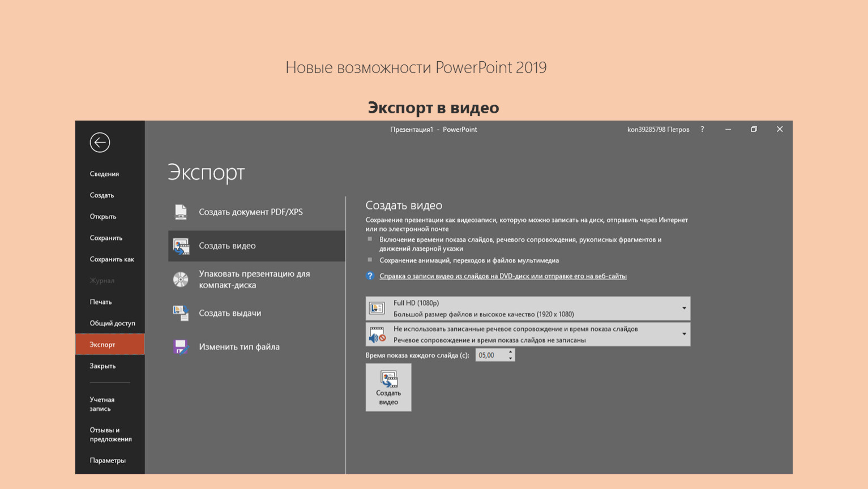Screen dimensions: 868x489
Task: Open the DVD video recording help link
Action: (503, 276)
